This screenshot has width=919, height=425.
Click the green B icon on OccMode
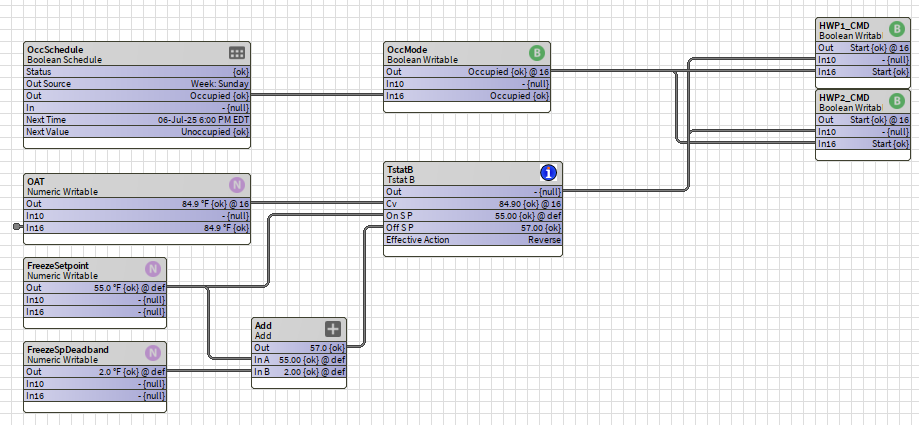click(x=537, y=53)
